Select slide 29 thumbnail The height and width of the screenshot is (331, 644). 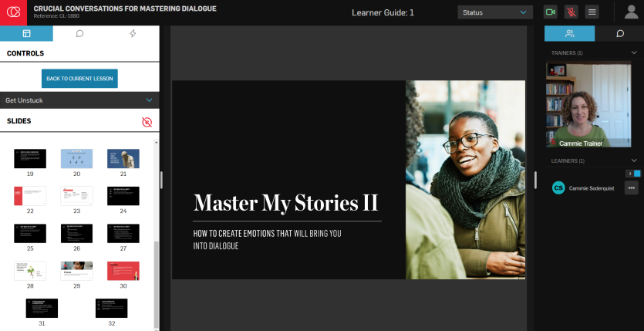[76, 270]
